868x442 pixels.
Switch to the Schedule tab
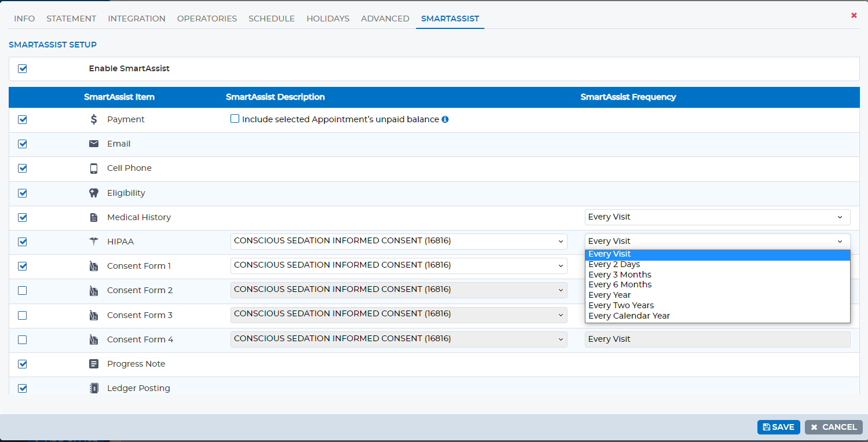click(272, 19)
